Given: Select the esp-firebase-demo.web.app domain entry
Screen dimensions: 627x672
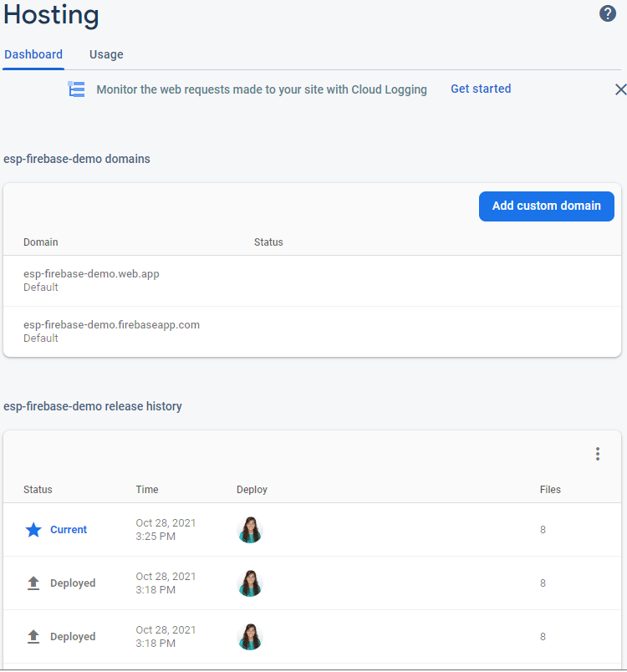Looking at the screenshot, I should 90,273.
